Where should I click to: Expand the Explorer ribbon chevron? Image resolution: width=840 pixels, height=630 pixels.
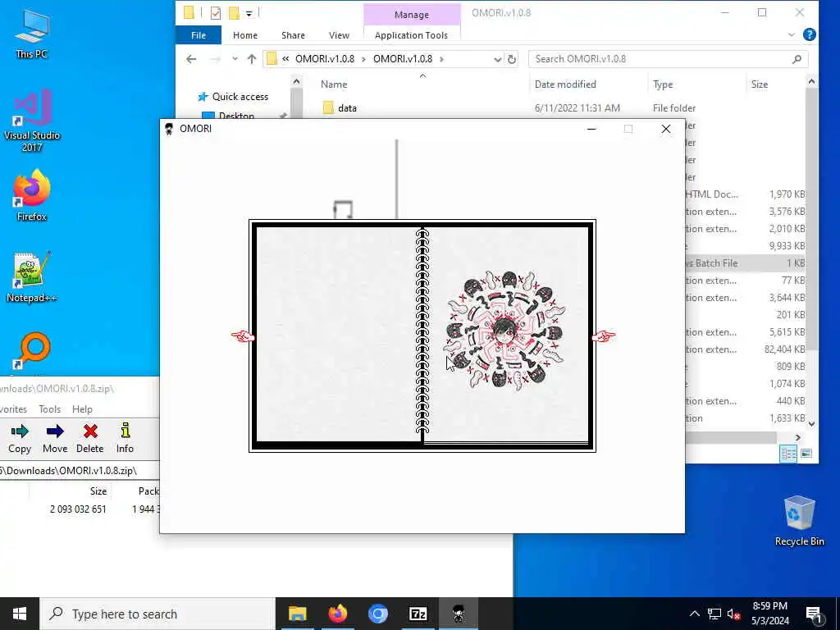792,34
